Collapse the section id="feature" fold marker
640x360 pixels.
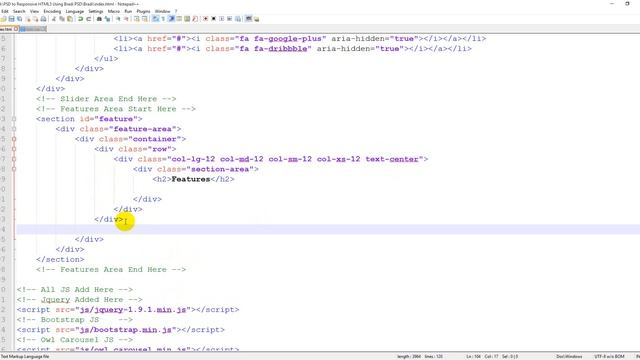tap(14, 119)
